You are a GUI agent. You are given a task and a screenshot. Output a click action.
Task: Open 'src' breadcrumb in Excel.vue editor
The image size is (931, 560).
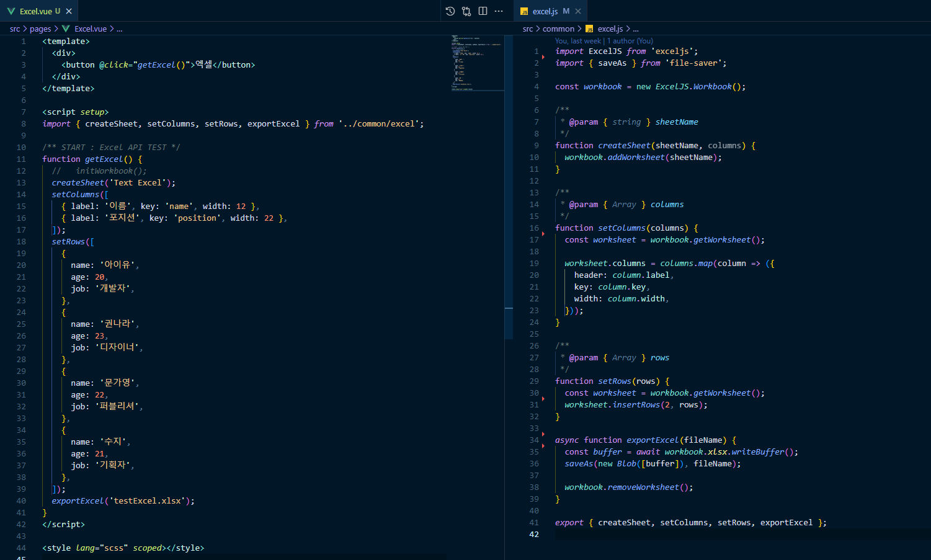click(15, 29)
